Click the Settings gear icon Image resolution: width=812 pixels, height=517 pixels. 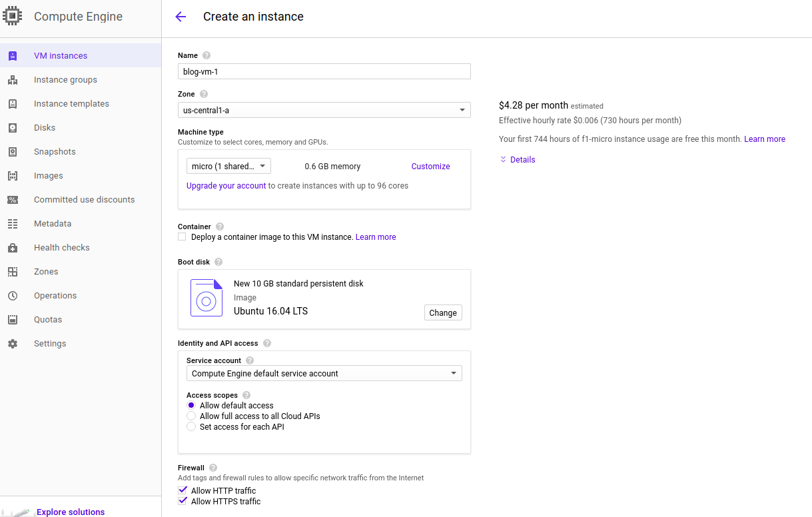pos(13,344)
